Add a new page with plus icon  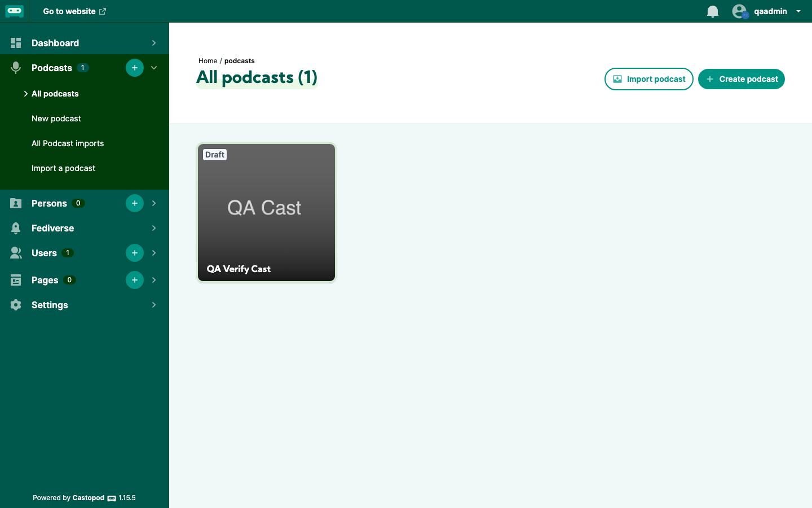pyautogui.click(x=135, y=280)
